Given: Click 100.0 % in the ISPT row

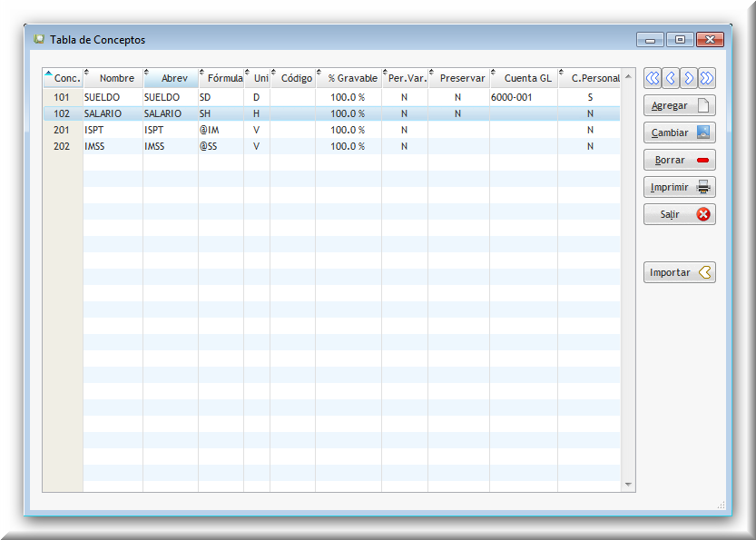Looking at the screenshot, I should (348, 130).
